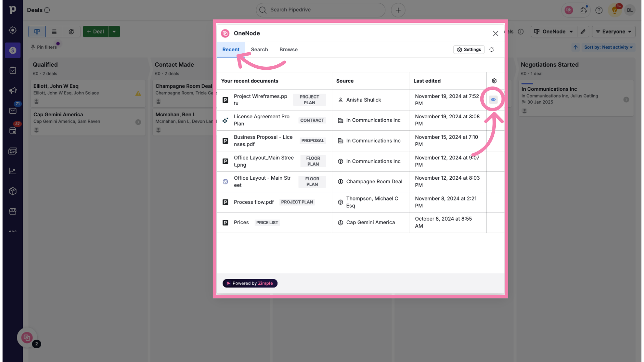Open the Products box icon in sidebar
This screenshot has width=644, height=362.
(13, 191)
